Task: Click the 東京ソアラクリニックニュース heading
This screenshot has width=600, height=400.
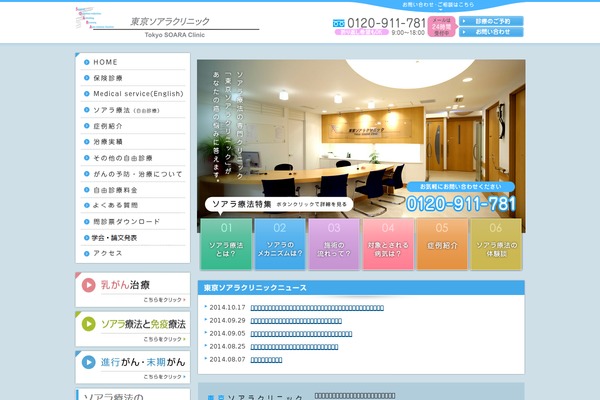Action: pos(256,288)
